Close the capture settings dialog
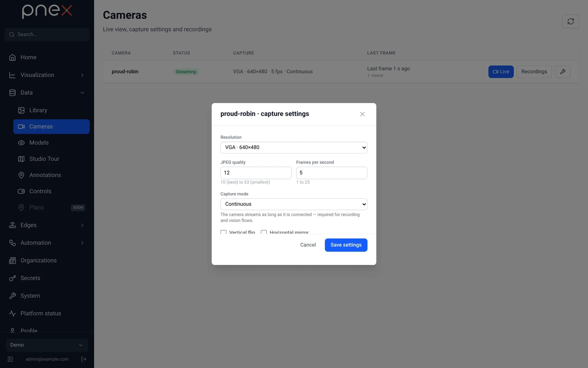 pos(362,114)
